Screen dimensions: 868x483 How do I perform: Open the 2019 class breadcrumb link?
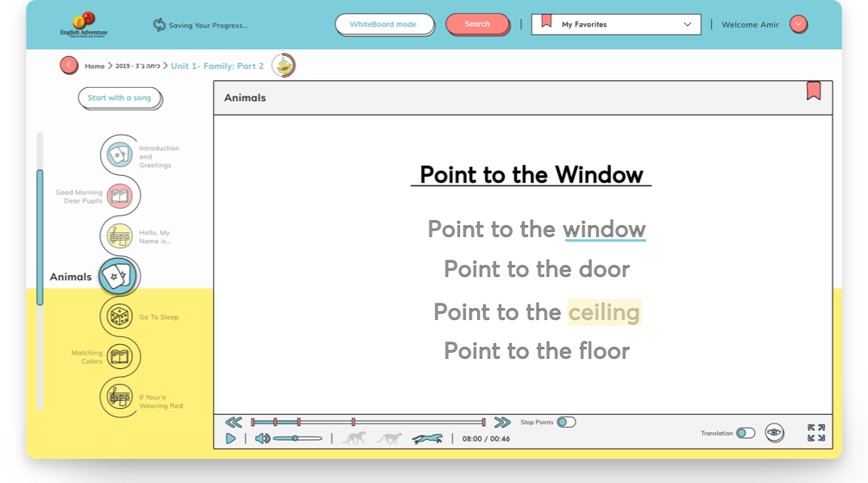click(x=137, y=66)
